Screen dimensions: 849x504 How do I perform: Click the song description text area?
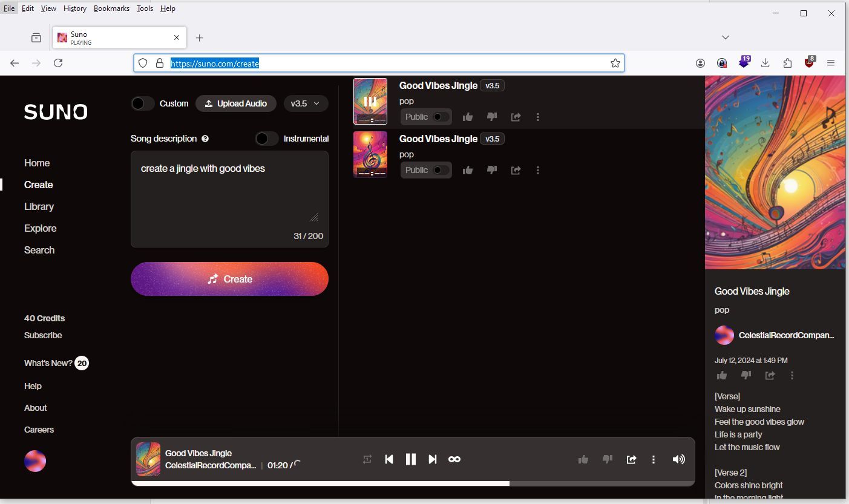click(229, 198)
